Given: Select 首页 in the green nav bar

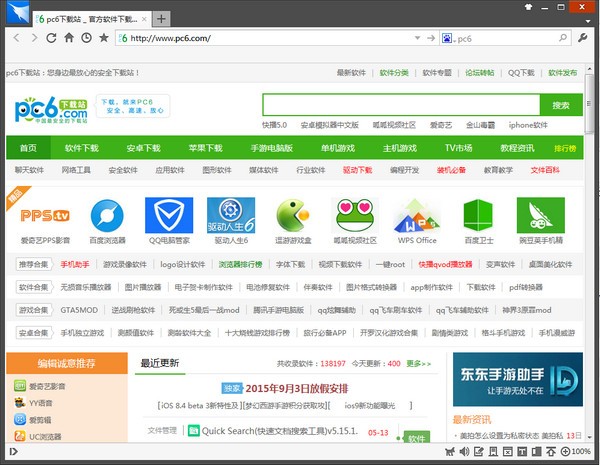Looking at the screenshot, I should [x=28, y=148].
